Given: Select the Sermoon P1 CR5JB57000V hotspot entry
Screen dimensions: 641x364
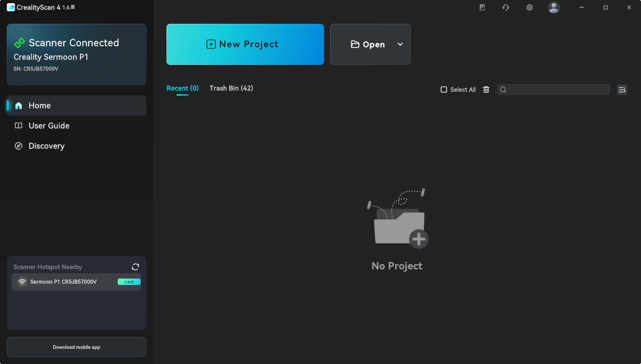Looking at the screenshot, I should pos(63,282).
